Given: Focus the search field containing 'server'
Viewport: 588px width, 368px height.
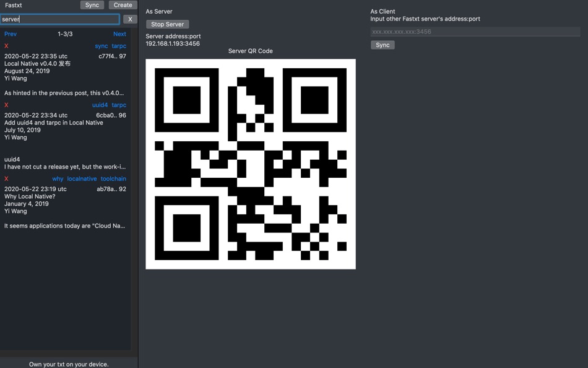Looking at the screenshot, I should coord(60,19).
